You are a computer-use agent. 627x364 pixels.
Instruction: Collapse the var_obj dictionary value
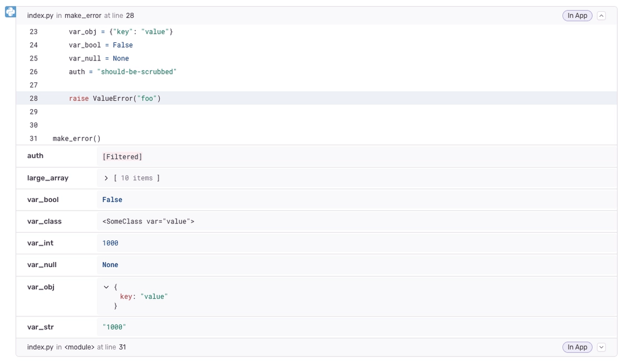coord(106,286)
